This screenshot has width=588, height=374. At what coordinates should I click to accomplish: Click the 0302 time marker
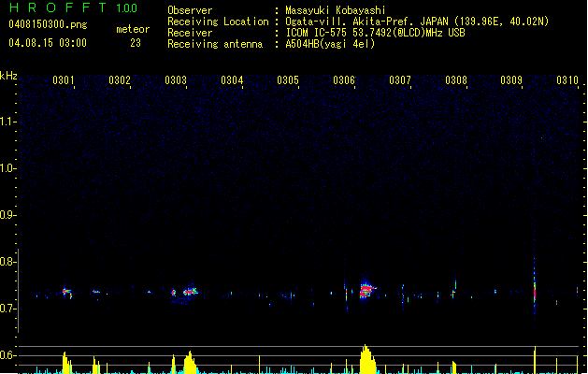tap(120, 80)
